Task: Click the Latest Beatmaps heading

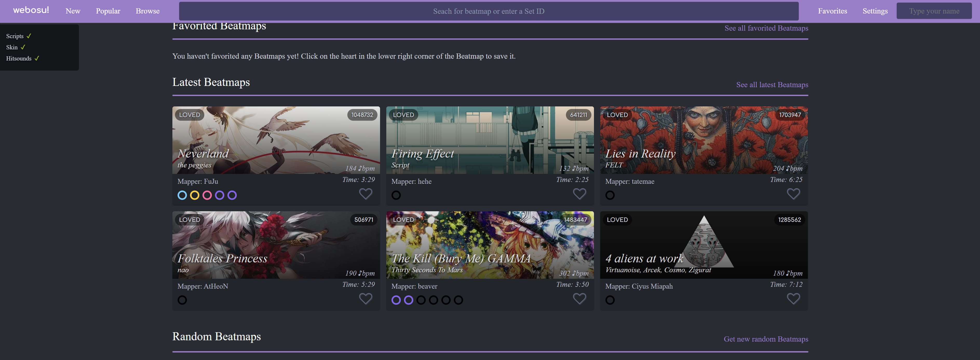Action: click(x=211, y=82)
